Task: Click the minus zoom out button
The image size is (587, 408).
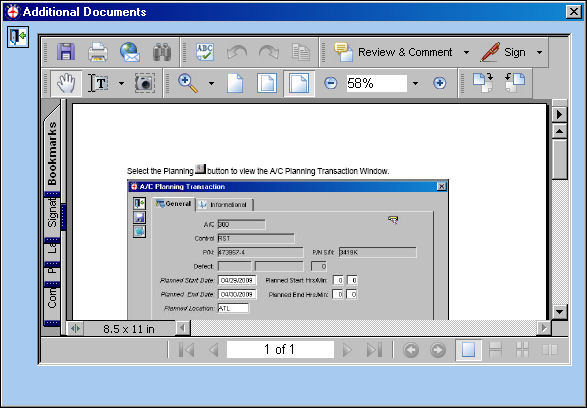Action: point(330,83)
